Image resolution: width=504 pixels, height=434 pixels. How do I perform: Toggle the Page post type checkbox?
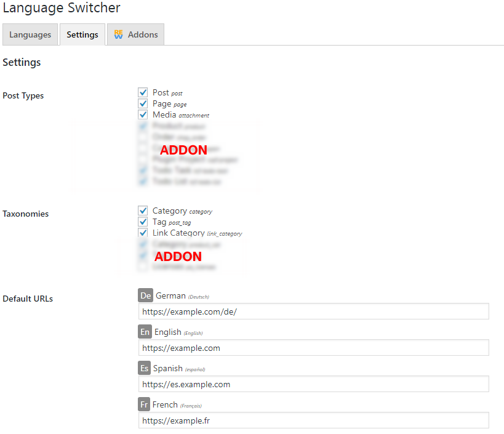[143, 103]
